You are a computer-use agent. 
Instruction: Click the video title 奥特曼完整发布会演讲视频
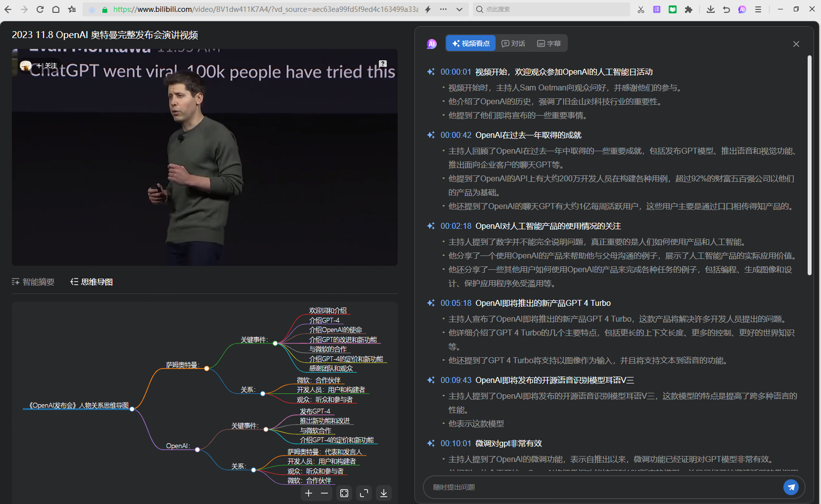coord(144,35)
